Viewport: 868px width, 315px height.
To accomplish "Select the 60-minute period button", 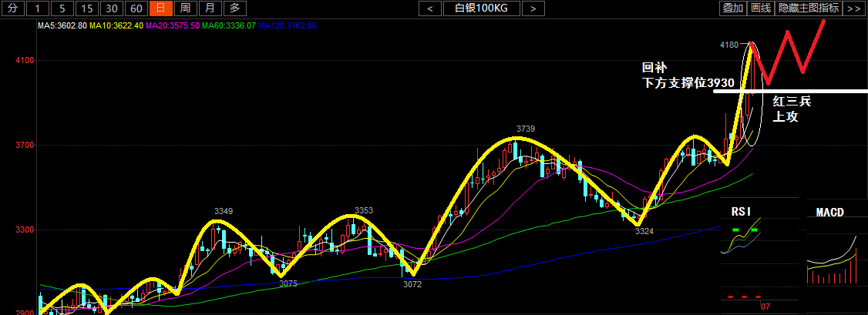I will coord(136,8).
